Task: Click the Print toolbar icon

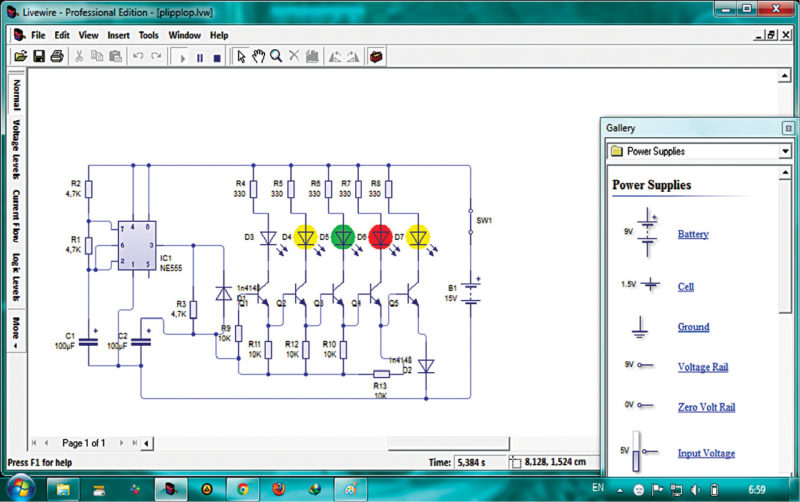Action: 56,57
